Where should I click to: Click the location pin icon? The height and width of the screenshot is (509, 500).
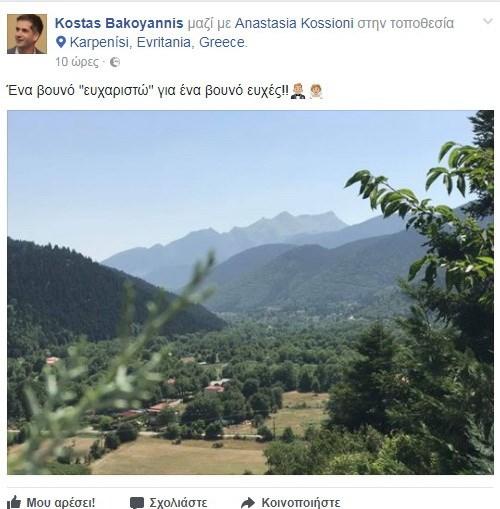(61, 42)
